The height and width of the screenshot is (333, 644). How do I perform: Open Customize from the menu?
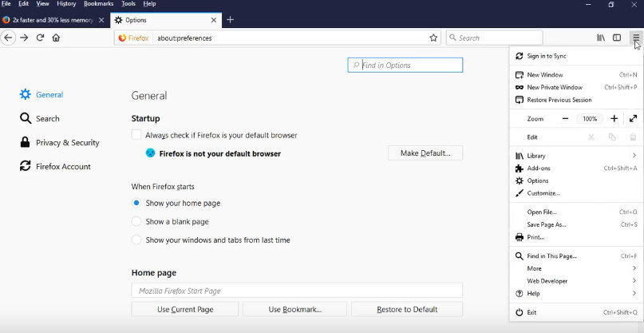point(576,193)
